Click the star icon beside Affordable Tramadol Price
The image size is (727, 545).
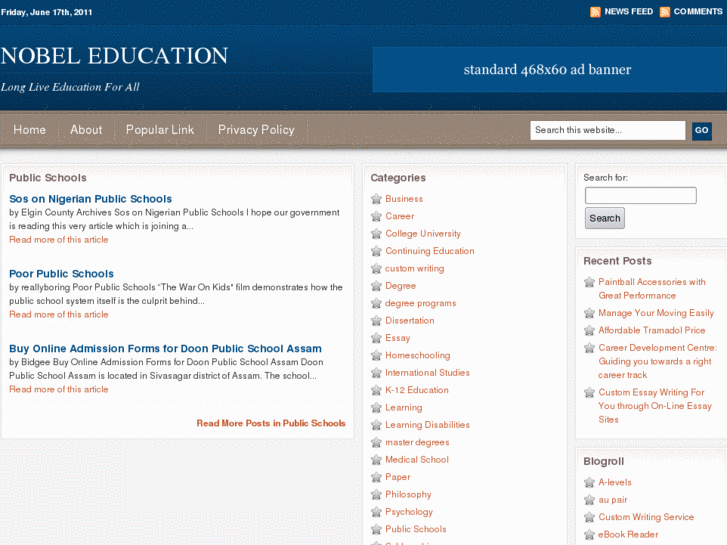[589, 330]
